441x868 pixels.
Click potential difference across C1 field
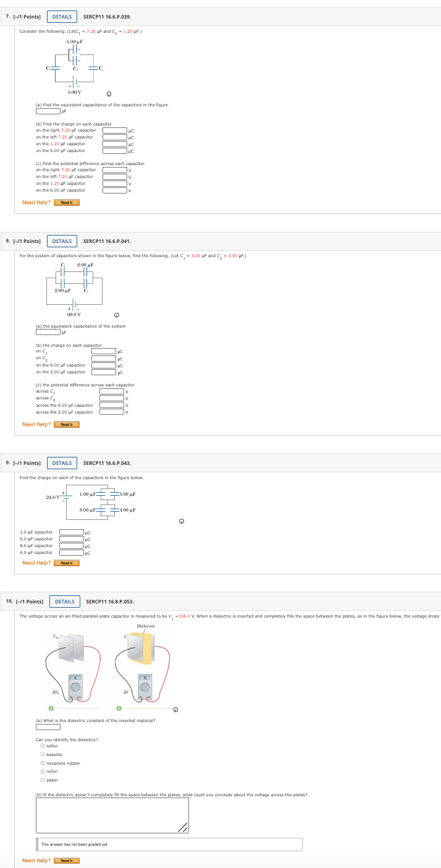pos(112,391)
